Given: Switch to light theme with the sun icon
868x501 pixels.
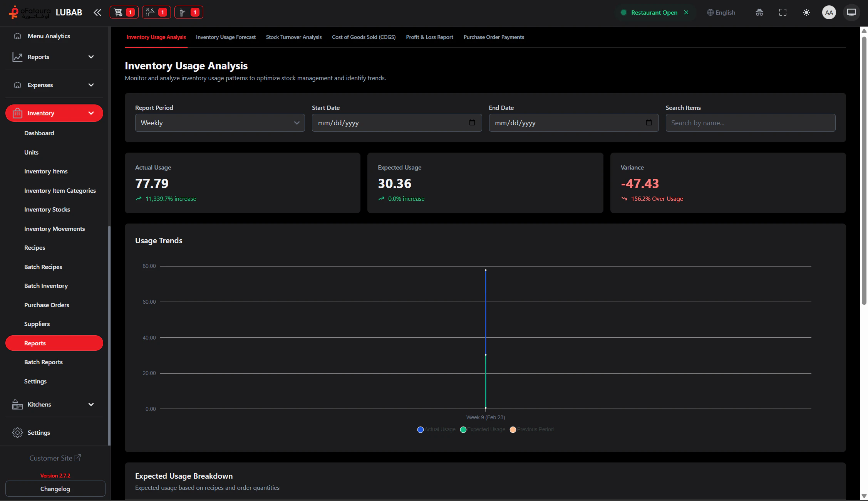Looking at the screenshot, I should tap(806, 12).
